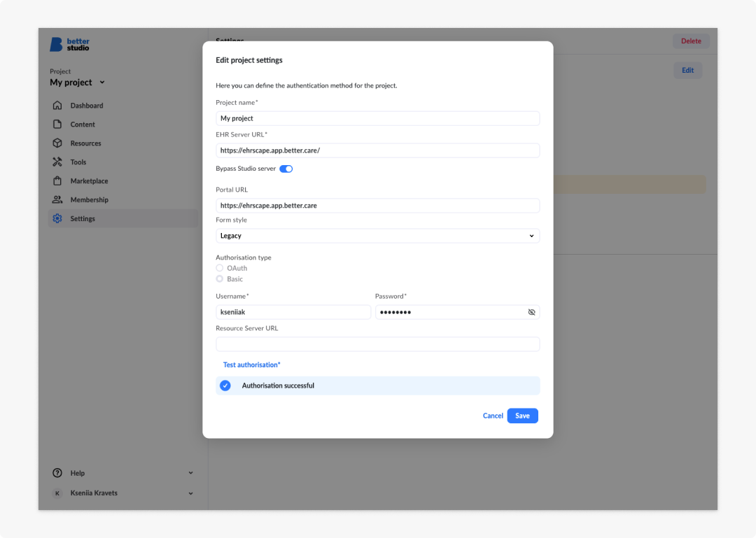
Task: Click the "Edit project settings" dialog title
Action: pyautogui.click(x=249, y=60)
